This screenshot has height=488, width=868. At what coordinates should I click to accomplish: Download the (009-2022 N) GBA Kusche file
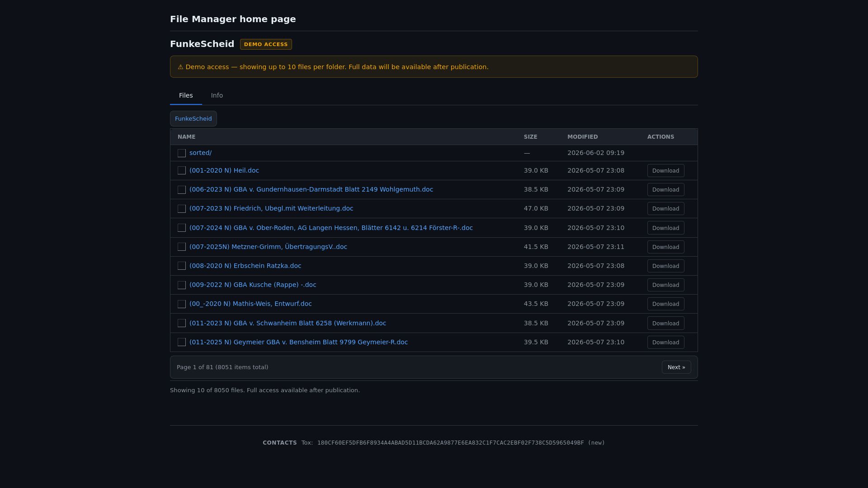pyautogui.click(x=665, y=285)
